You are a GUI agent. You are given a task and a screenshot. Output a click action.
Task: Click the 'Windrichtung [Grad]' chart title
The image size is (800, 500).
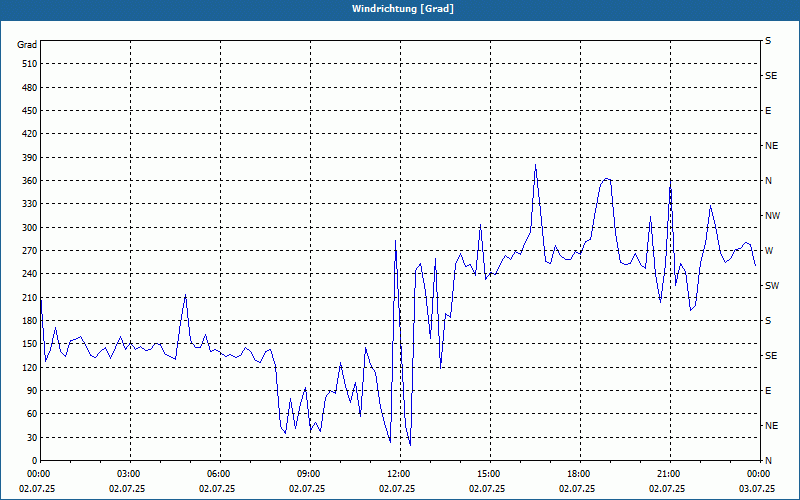coord(403,9)
